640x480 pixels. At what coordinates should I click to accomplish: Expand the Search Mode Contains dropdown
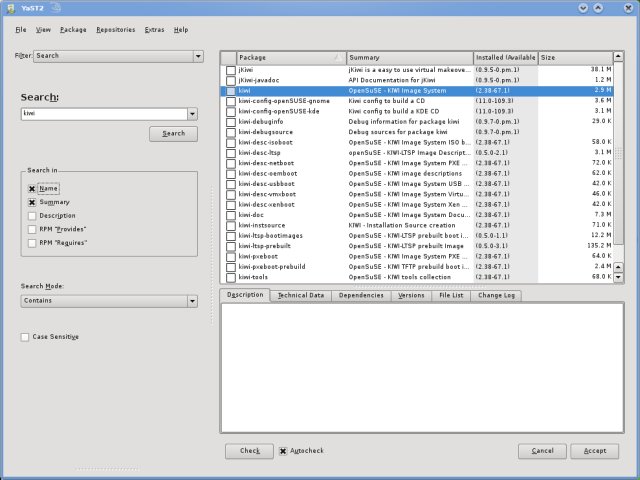click(x=191, y=301)
